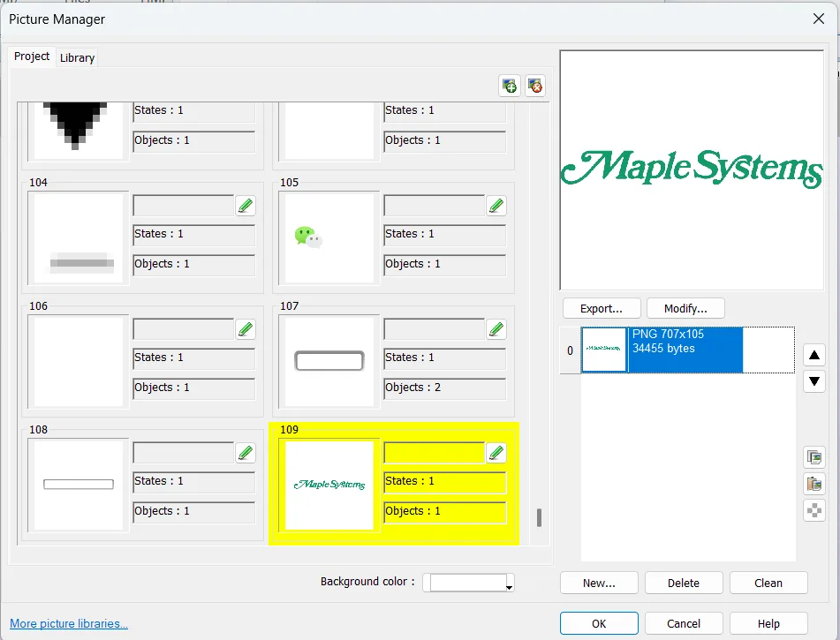
Task: Switch to the Library tab
Action: pos(77,58)
